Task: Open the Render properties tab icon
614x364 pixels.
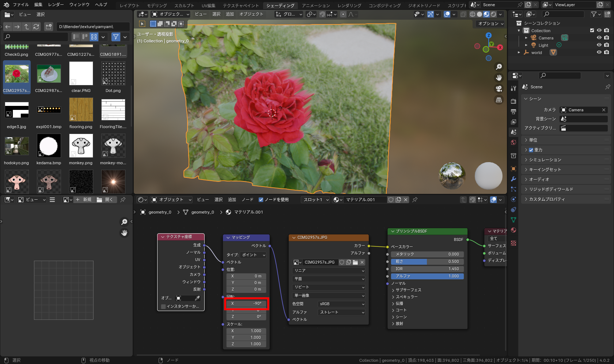Action: (513, 101)
